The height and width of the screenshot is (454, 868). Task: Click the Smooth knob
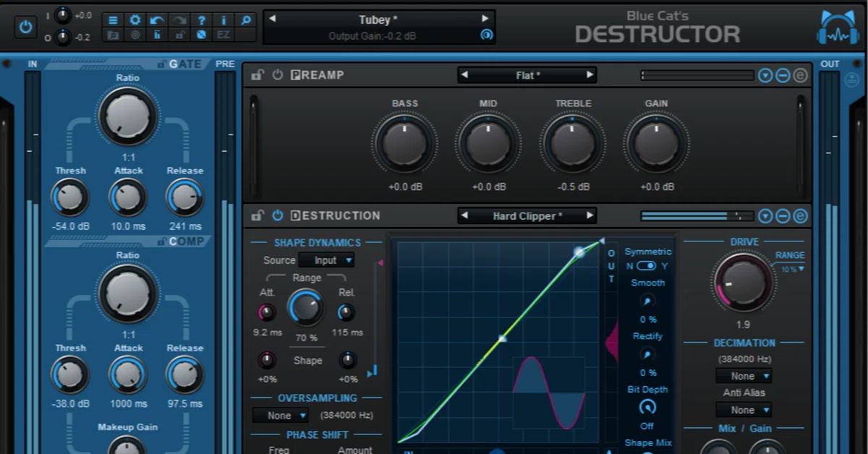coord(647,301)
